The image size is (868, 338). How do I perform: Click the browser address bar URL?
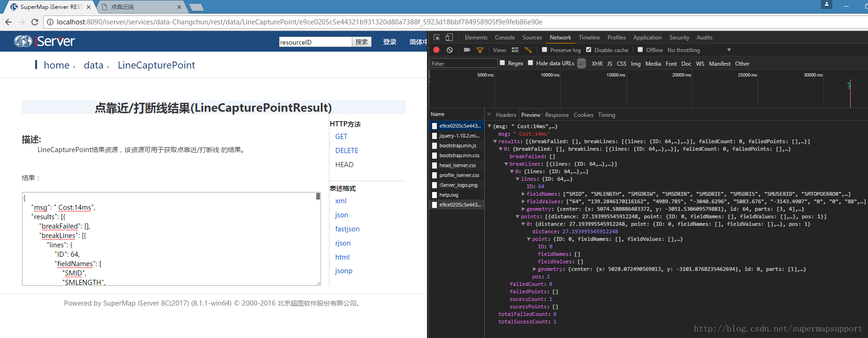pyautogui.click(x=299, y=22)
